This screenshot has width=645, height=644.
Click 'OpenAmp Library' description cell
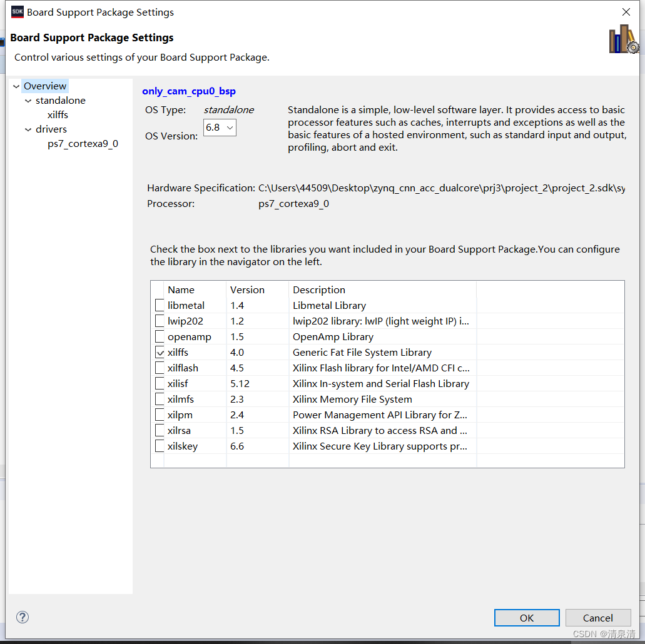[x=333, y=336]
